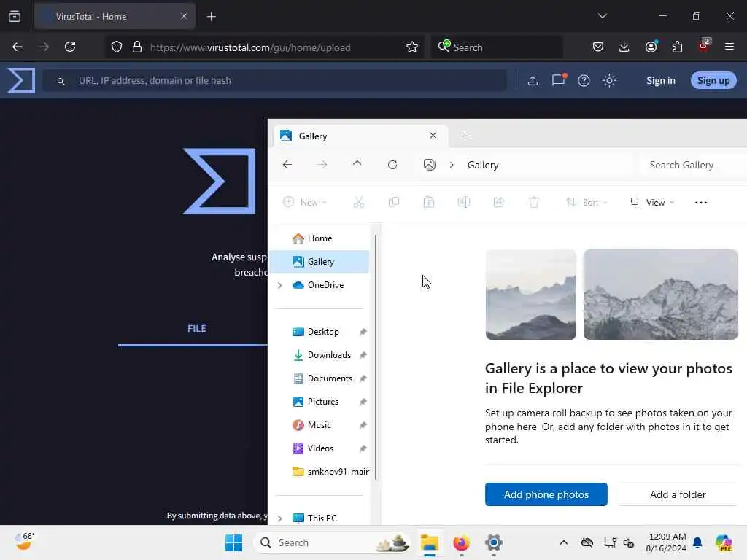Open the Sort dropdown in File Explorer
Viewport: 747px width, 560px height.
tap(587, 203)
